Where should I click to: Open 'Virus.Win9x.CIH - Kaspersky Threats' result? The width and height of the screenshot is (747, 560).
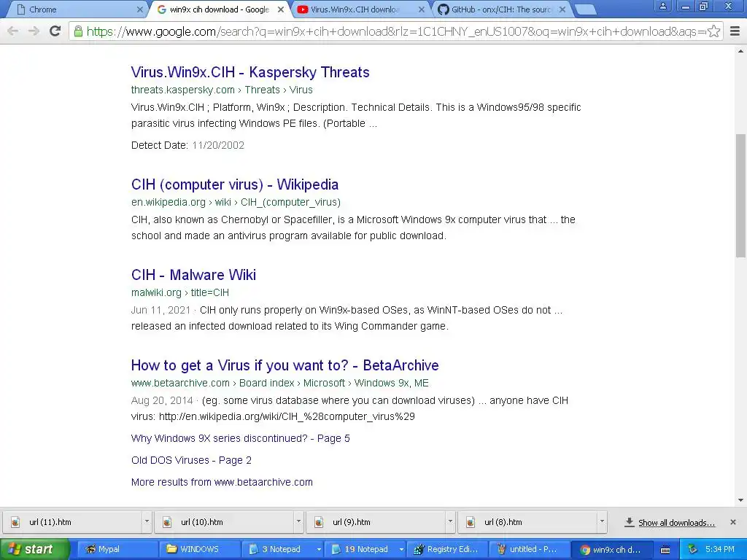click(x=250, y=72)
